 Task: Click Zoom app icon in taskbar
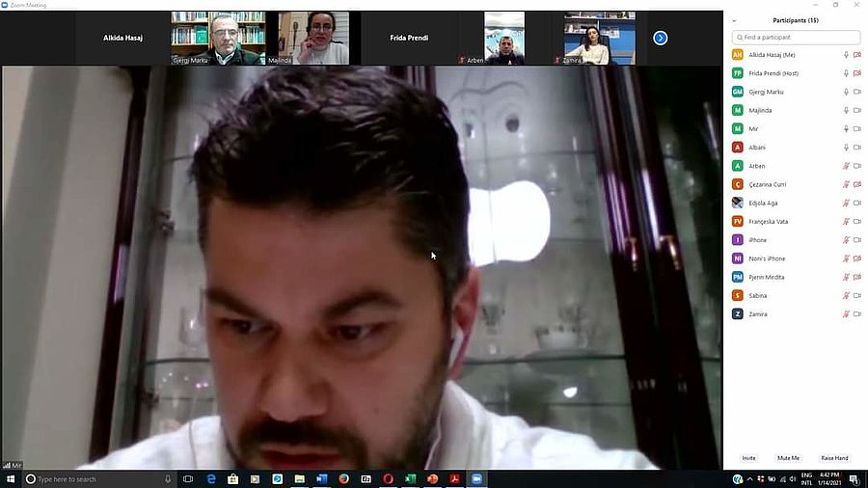pos(476,479)
